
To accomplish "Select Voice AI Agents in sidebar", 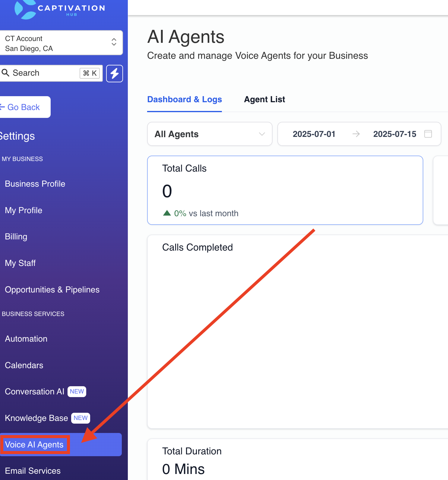I will point(61,445).
